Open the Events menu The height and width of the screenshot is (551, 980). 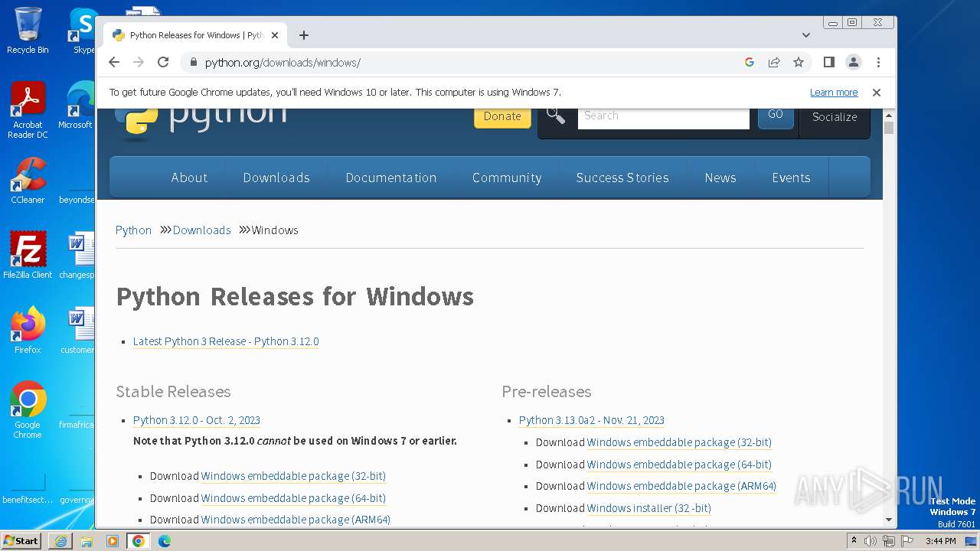[x=791, y=178]
